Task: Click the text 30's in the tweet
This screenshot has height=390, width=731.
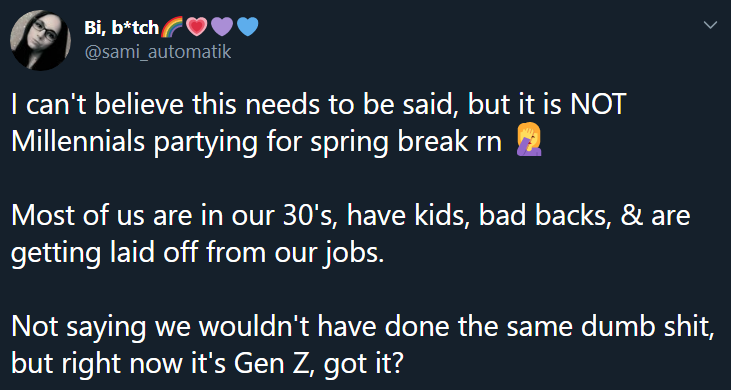Action: pos(309,217)
